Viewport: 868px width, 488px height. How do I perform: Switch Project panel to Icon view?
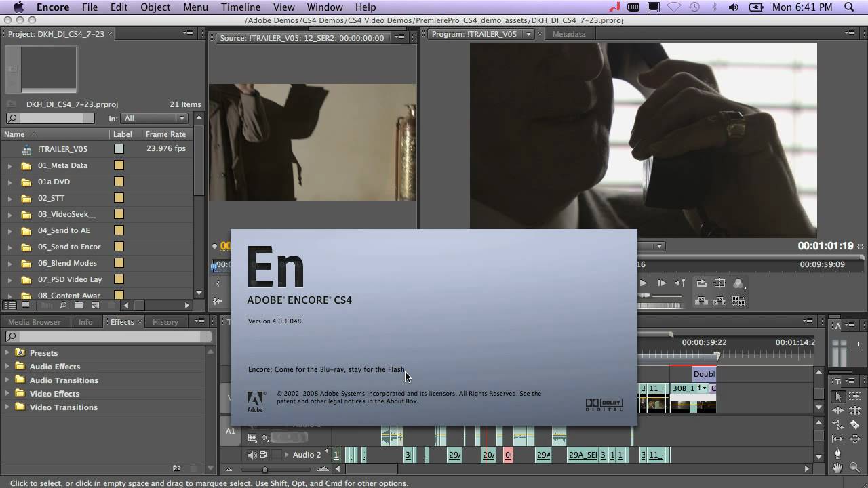tap(26, 306)
